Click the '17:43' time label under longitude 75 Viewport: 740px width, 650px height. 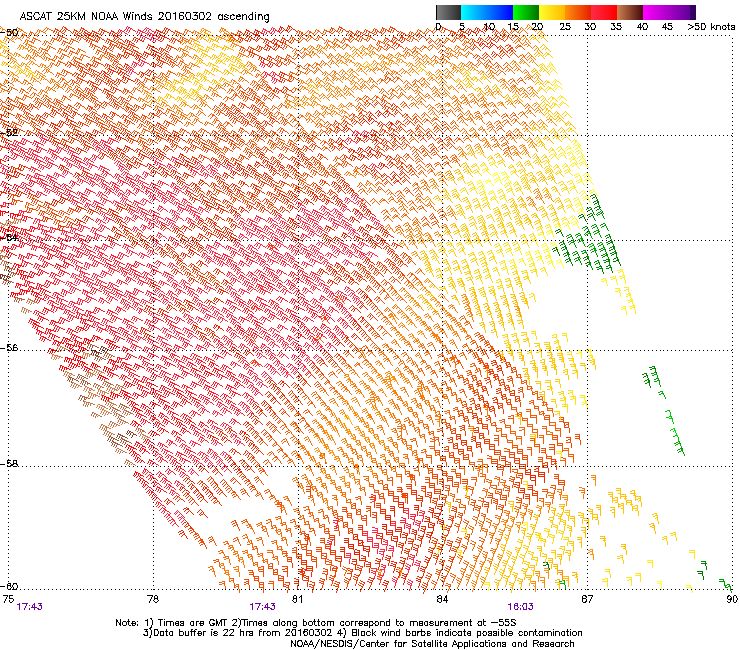[x=29, y=607]
